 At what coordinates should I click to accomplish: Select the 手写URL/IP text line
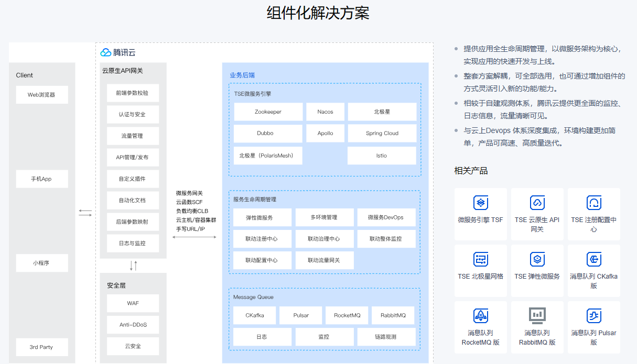pyautogui.click(x=190, y=229)
